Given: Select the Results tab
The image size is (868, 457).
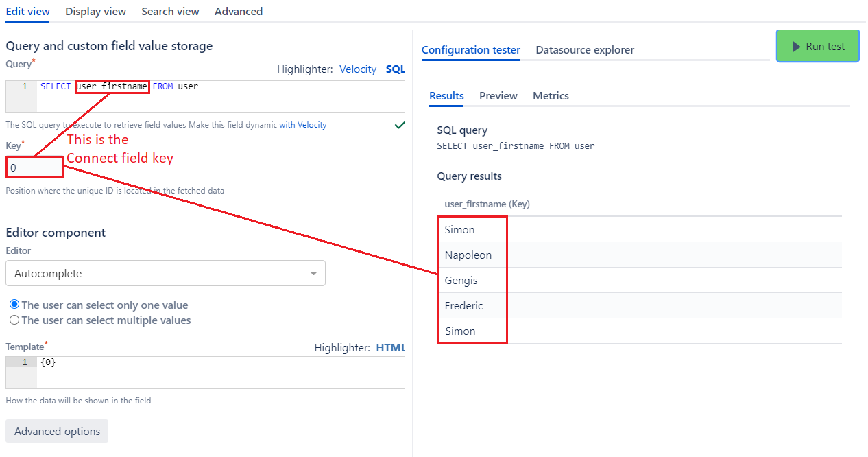Looking at the screenshot, I should pos(446,96).
